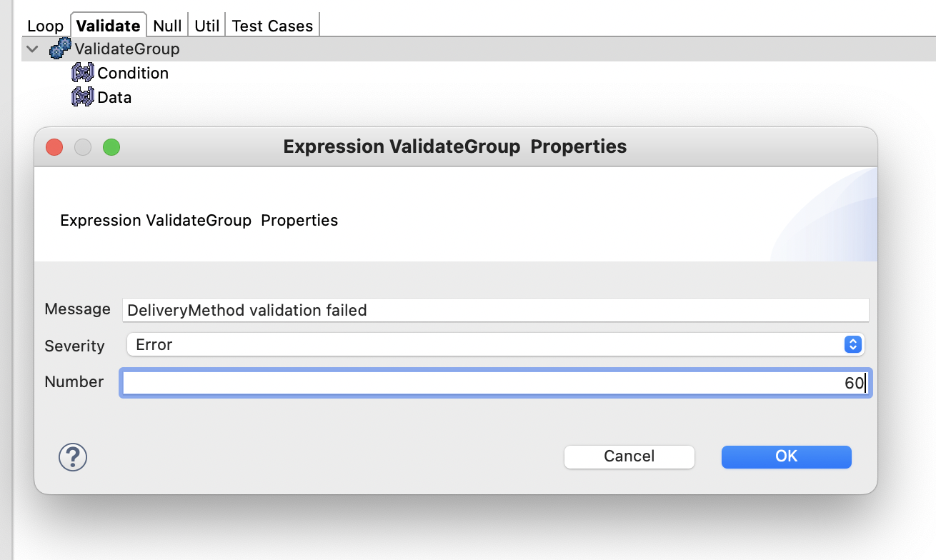Focus the Number input field

tap(496, 383)
